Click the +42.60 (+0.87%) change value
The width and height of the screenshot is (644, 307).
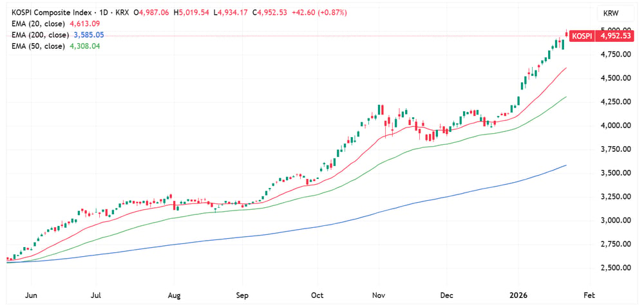(319, 13)
